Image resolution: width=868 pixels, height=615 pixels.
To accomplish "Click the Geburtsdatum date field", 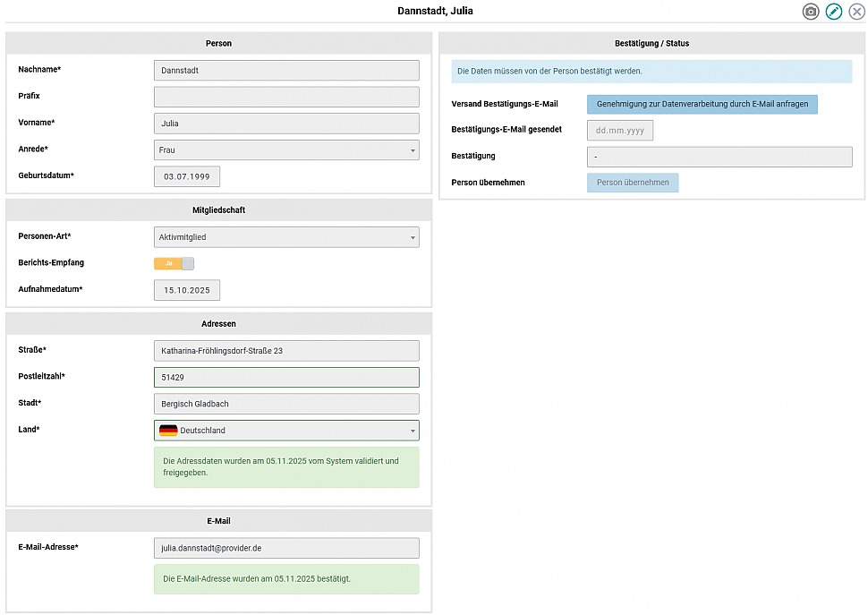I will (x=187, y=177).
